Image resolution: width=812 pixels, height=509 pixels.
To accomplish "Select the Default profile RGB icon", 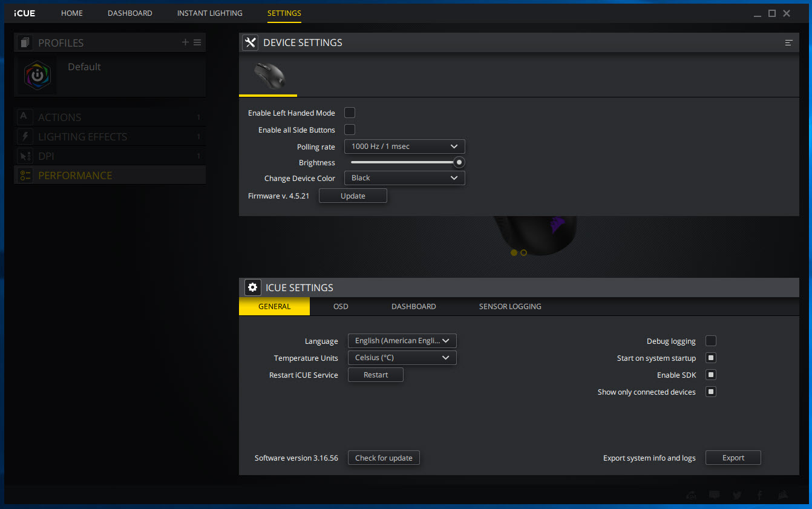I will click(x=38, y=76).
